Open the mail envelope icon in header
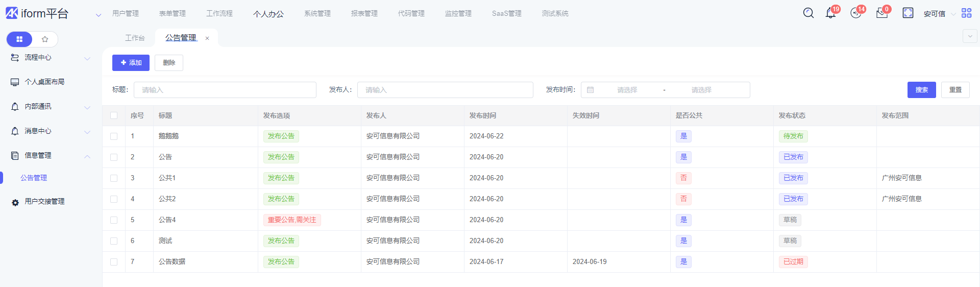980x287 pixels. point(881,13)
